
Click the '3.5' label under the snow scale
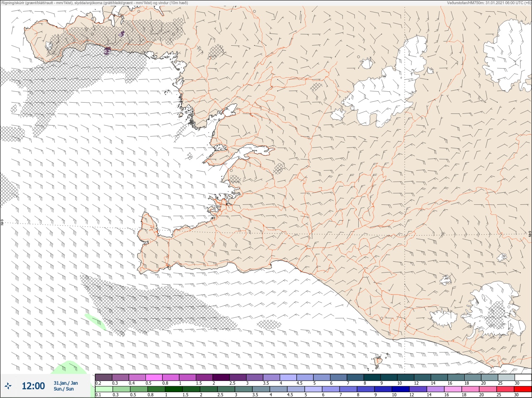[266, 383]
